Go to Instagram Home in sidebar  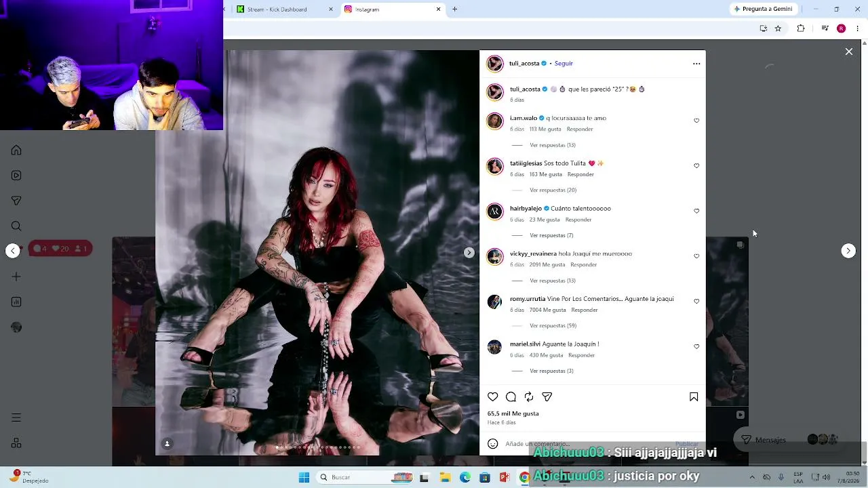coord(16,150)
